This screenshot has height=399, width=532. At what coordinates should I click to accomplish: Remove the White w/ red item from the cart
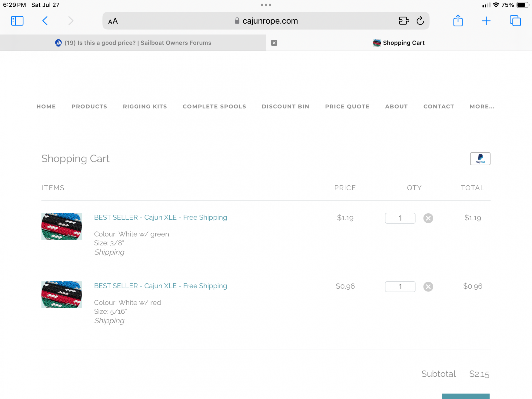428,286
